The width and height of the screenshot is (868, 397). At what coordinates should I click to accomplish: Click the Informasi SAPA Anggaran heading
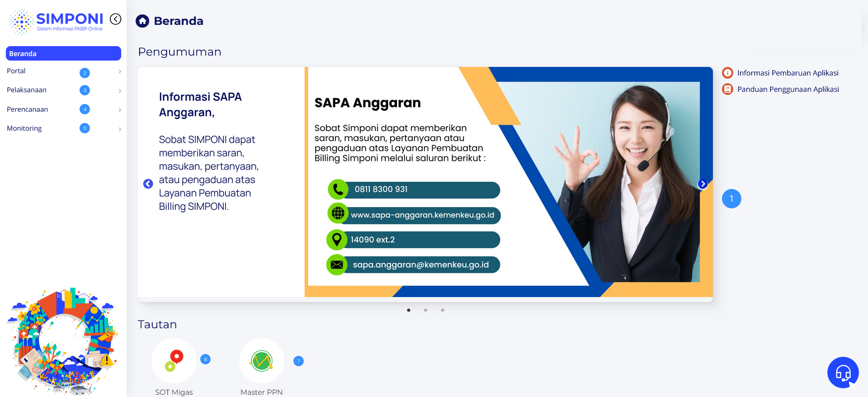click(x=200, y=104)
